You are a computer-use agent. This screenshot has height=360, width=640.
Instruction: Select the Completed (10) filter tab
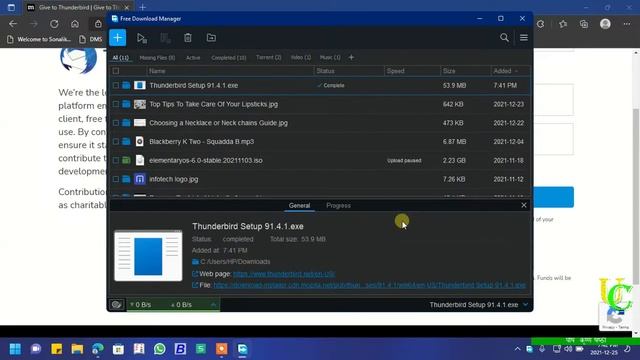point(229,58)
